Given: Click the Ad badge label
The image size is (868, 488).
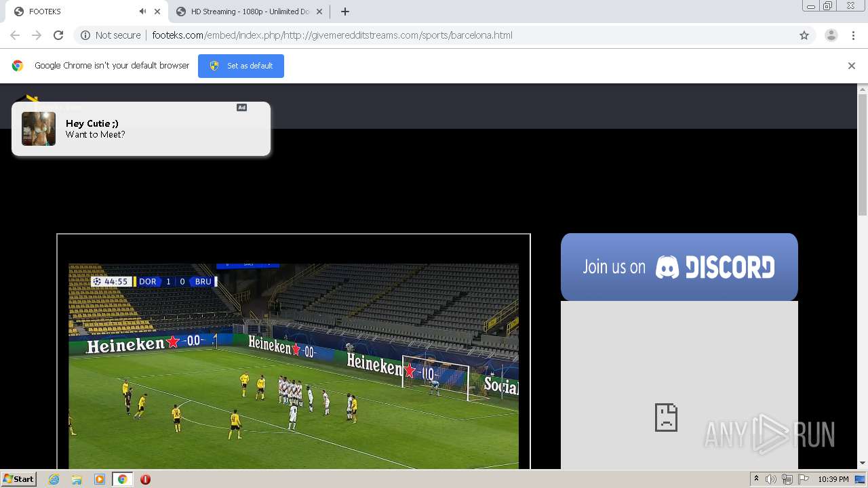Looking at the screenshot, I should (x=241, y=107).
